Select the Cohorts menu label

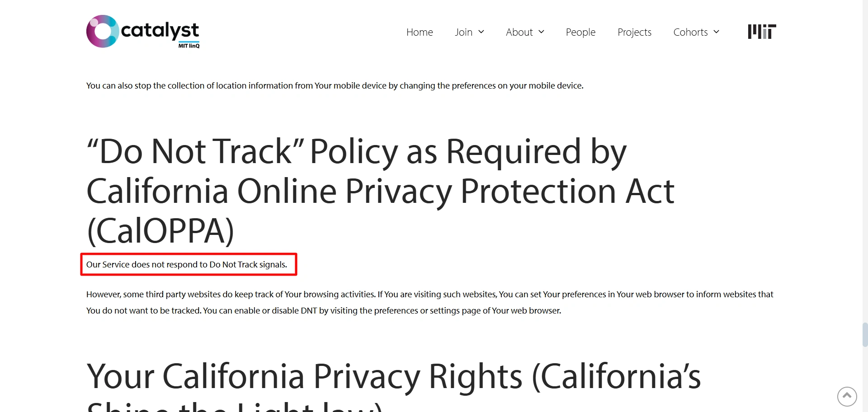[690, 32]
